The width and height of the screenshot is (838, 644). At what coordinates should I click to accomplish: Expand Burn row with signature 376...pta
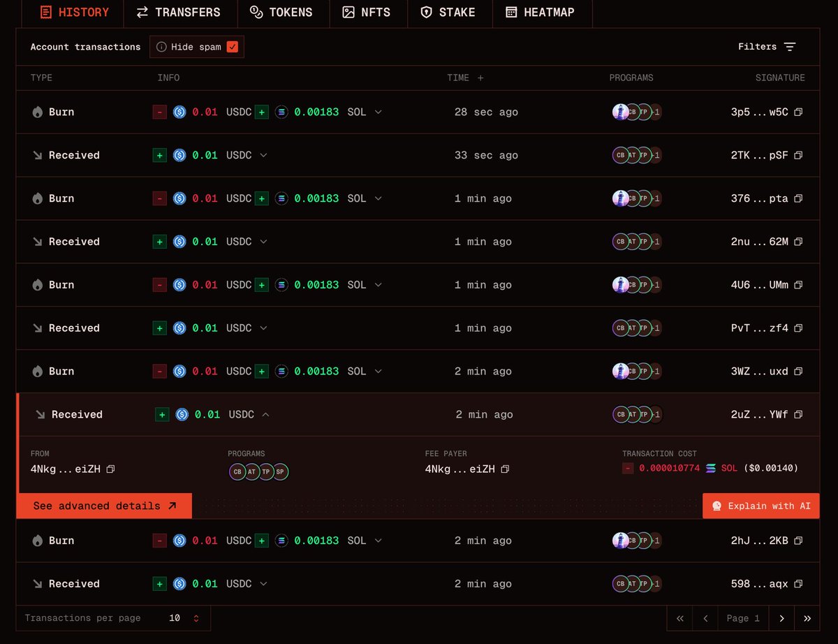pos(378,198)
